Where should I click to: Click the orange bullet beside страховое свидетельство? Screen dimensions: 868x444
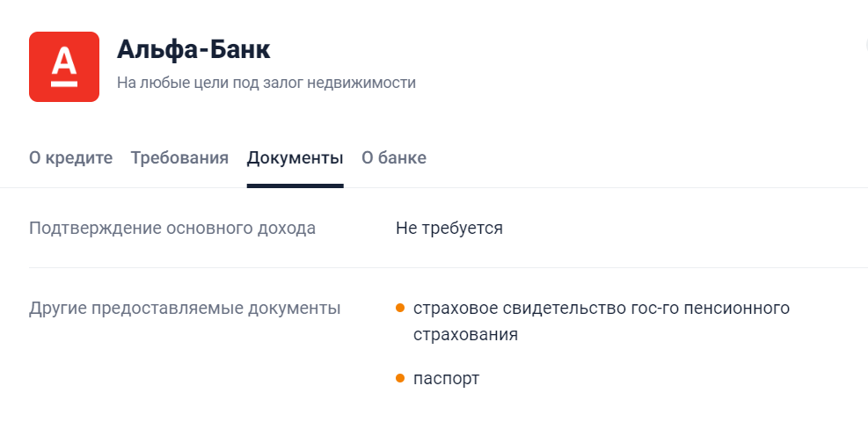coord(400,308)
